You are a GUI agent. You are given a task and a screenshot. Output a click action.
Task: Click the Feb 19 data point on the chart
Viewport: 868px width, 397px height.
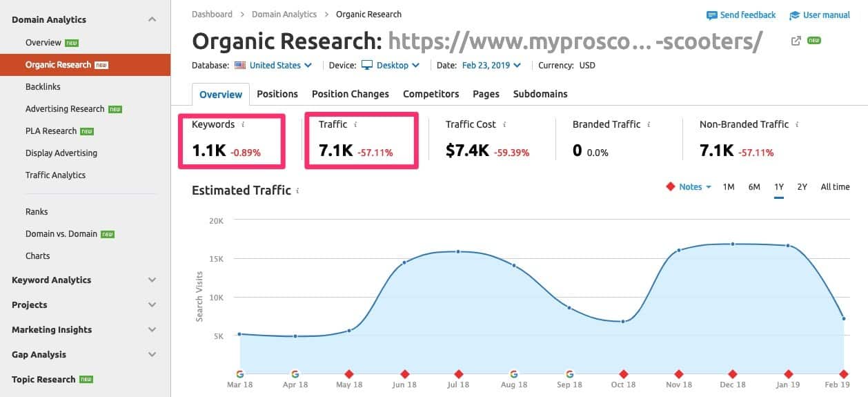click(x=843, y=318)
